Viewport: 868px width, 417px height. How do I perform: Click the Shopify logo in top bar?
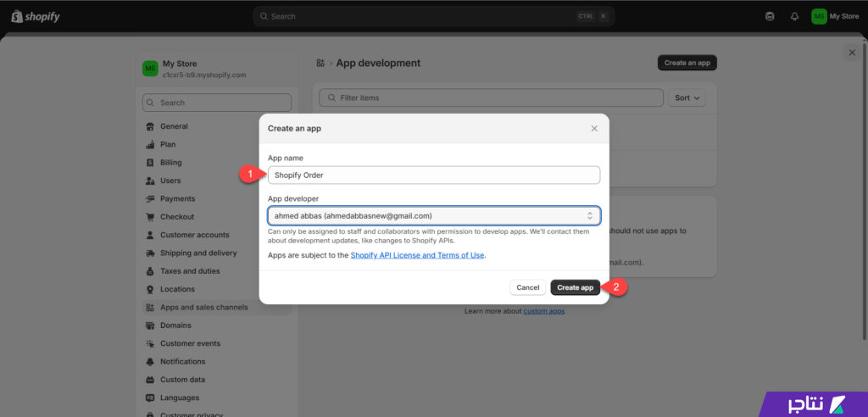36,17
